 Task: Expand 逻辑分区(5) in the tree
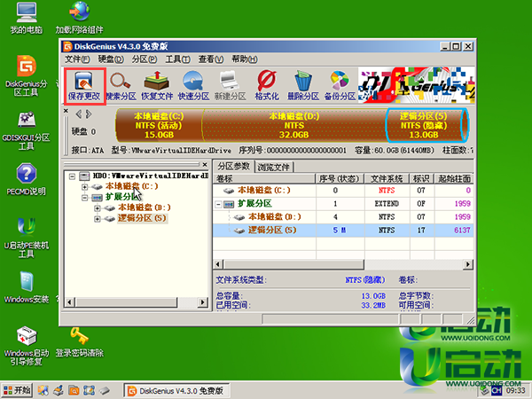coord(97,219)
